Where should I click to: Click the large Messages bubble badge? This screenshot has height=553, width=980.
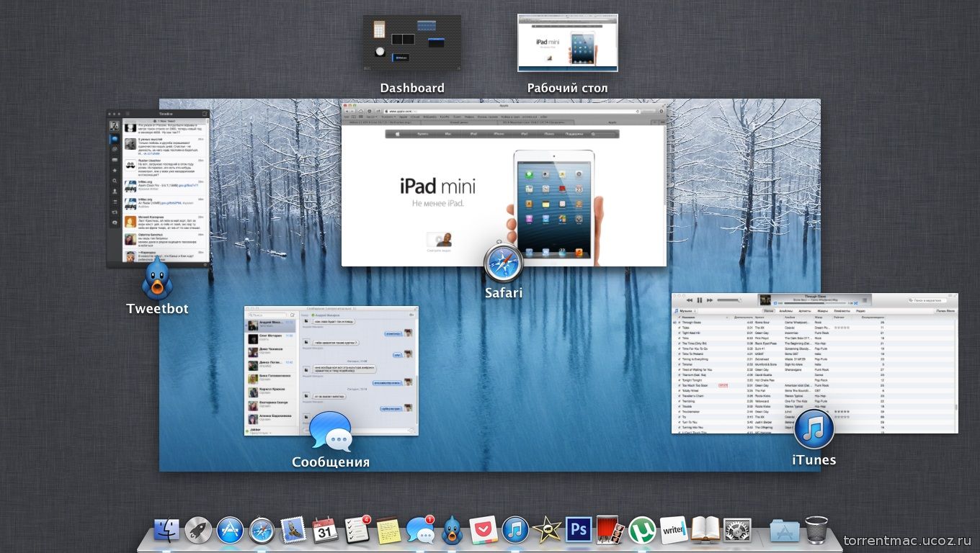pyautogui.click(x=331, y=433)
